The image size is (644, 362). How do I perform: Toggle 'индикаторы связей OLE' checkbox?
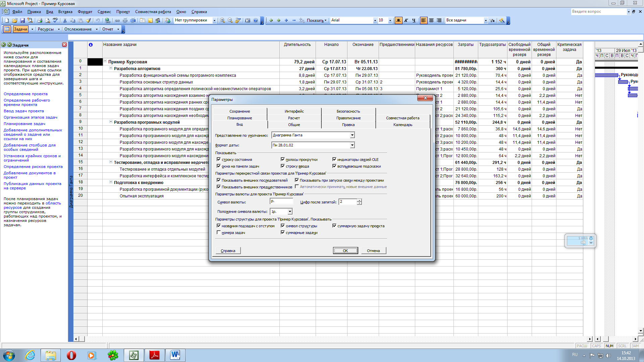point(334,160)
